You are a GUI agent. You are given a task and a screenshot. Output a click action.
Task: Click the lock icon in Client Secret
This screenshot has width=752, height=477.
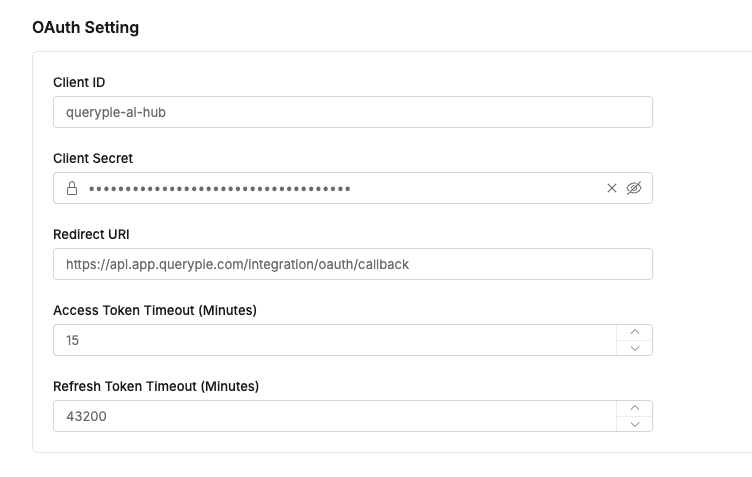click(72, 188)
